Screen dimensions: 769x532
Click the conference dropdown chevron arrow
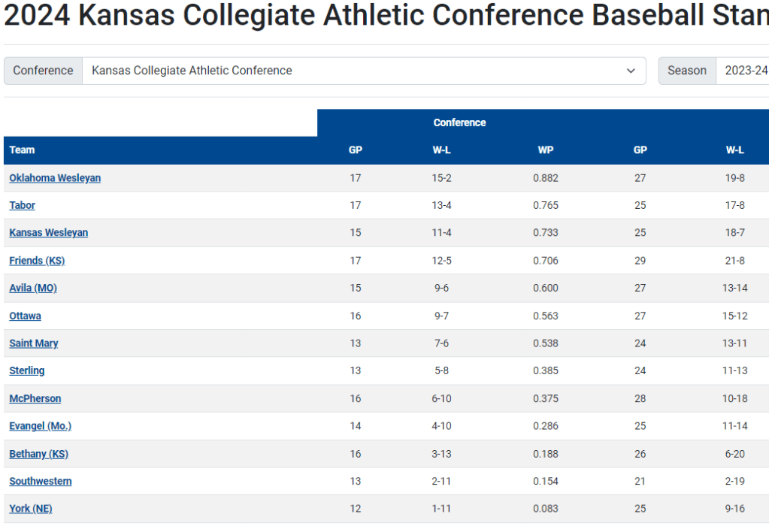tap(631, 71)
